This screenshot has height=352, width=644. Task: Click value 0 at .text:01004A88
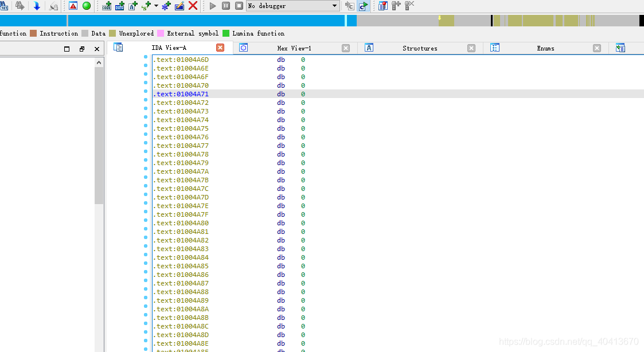point(303,292)
